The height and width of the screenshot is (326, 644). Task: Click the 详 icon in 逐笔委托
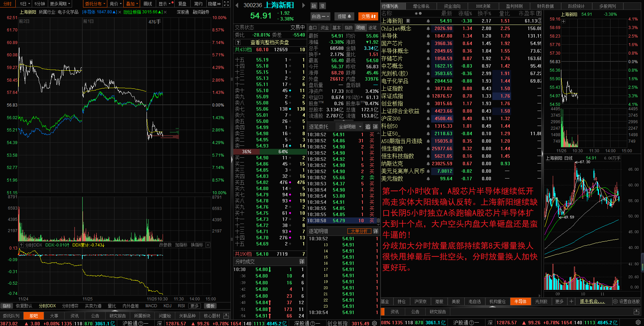click(x=375, y=127)
